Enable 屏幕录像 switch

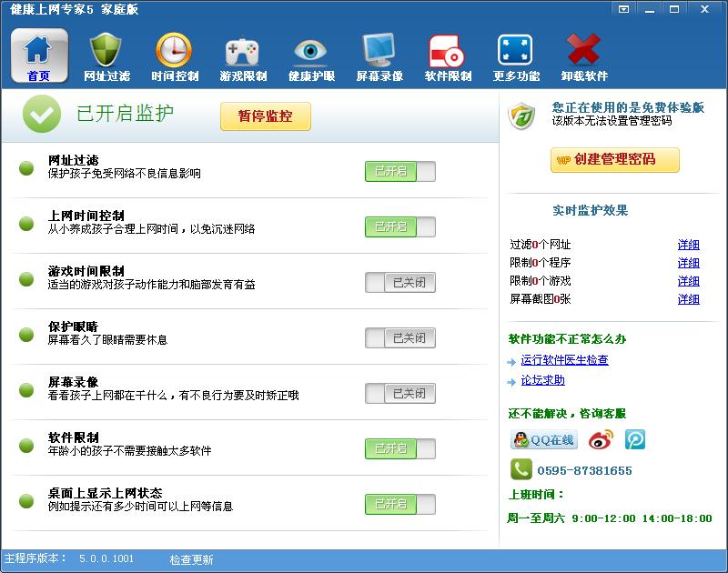[x=400, y=394]
